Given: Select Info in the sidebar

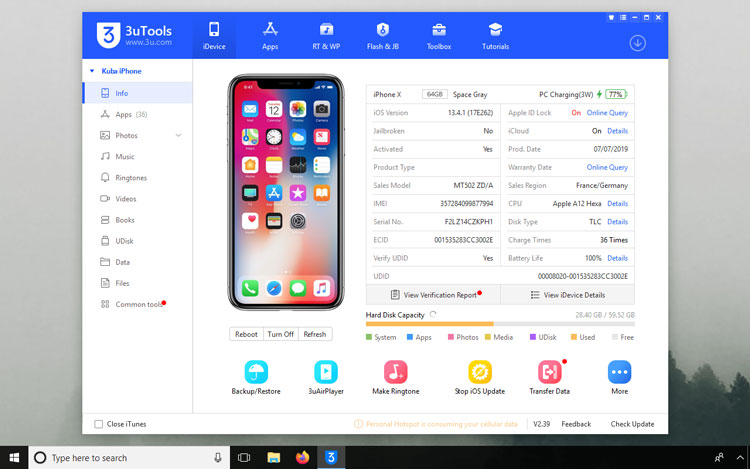Looking at the screenshot, I should point(138,93).
